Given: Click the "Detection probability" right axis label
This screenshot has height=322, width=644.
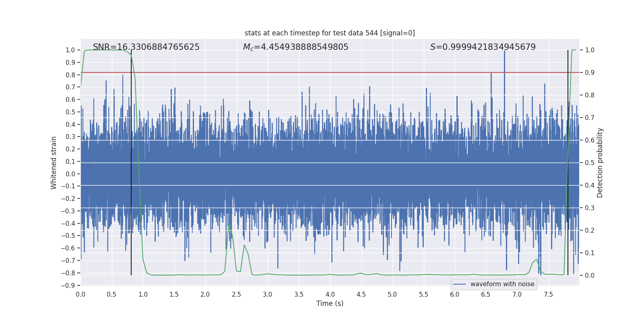Looking at the screenshot, I should (x=600, y=163).
